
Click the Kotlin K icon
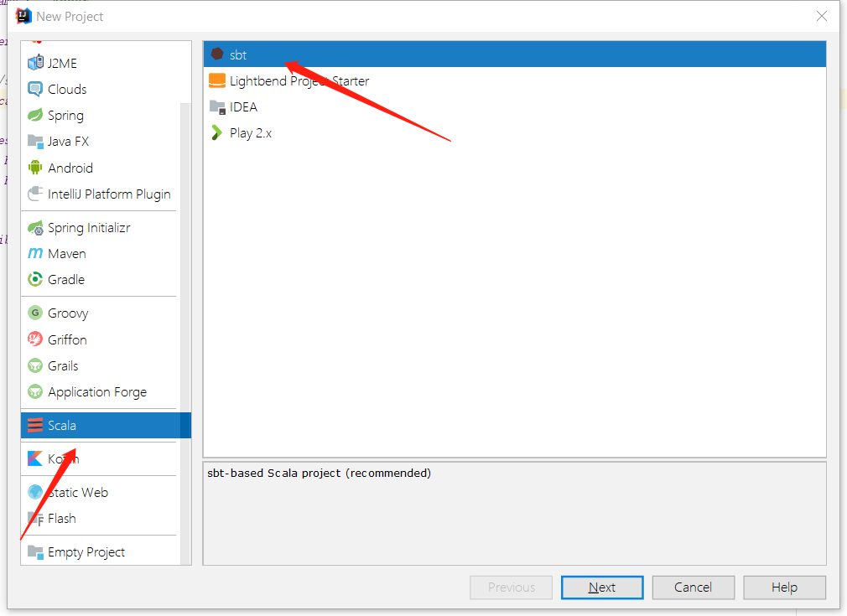coord(35,458)
